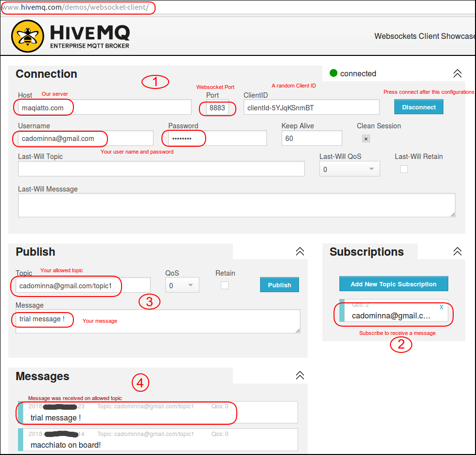Click the Username input field
Image resolution: width=476 pixels, height=455 pixels.
click(x=86, y=139)
